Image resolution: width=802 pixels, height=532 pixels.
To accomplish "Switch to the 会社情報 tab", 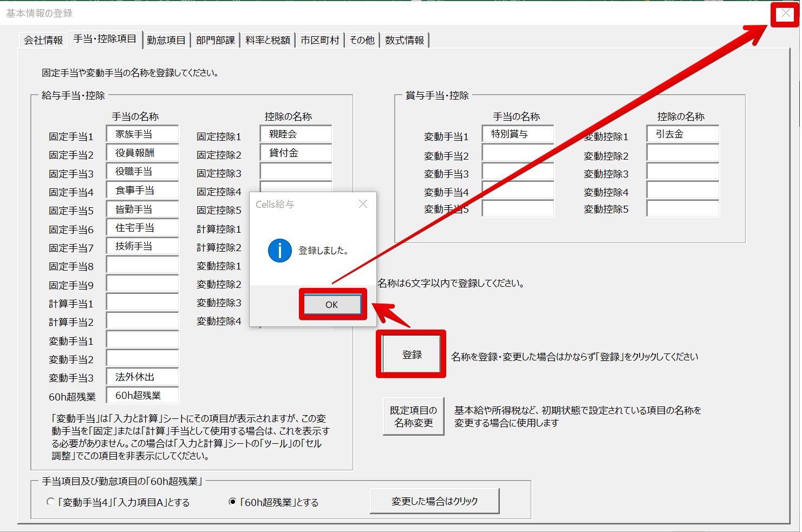I will (43, 41).
